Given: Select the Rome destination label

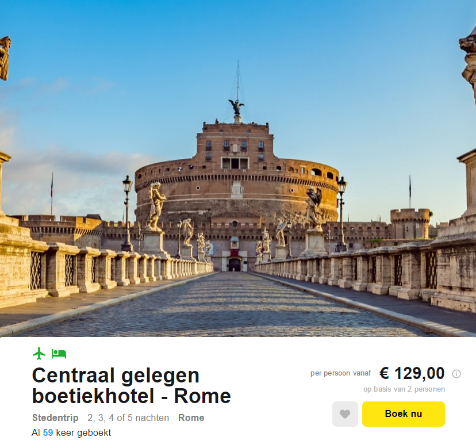Looking at the screenshot, I should pyautogui.click(x=191, y=418).
